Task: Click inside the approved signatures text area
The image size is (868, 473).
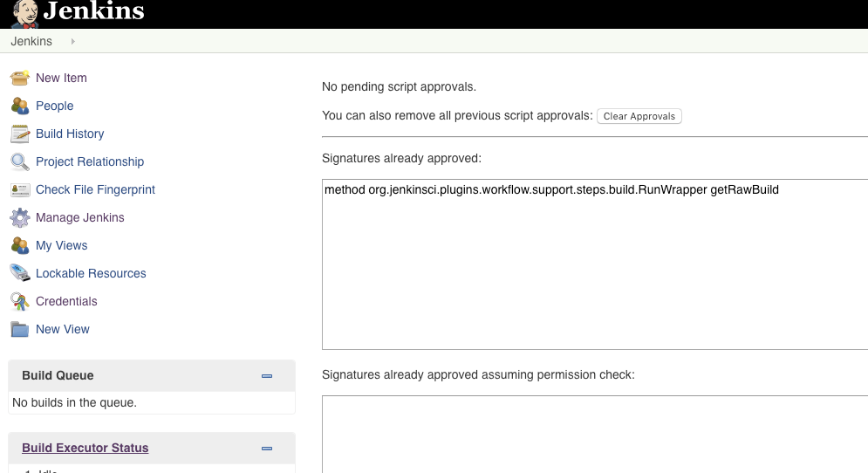Action: (593, 271)
